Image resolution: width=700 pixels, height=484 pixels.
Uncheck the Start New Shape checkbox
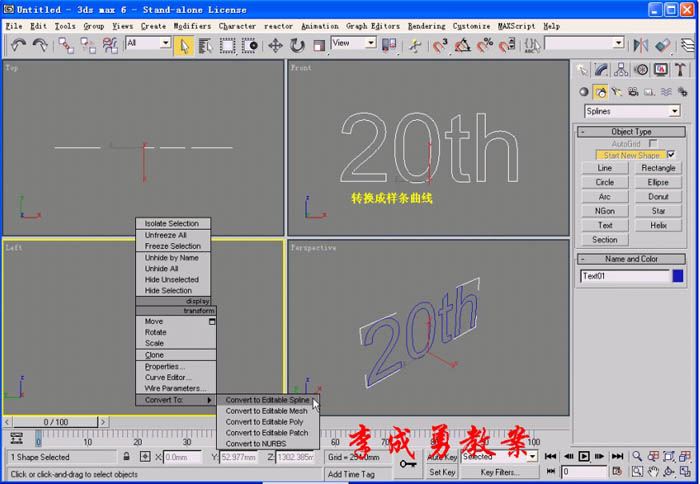[x=671, y=155]
